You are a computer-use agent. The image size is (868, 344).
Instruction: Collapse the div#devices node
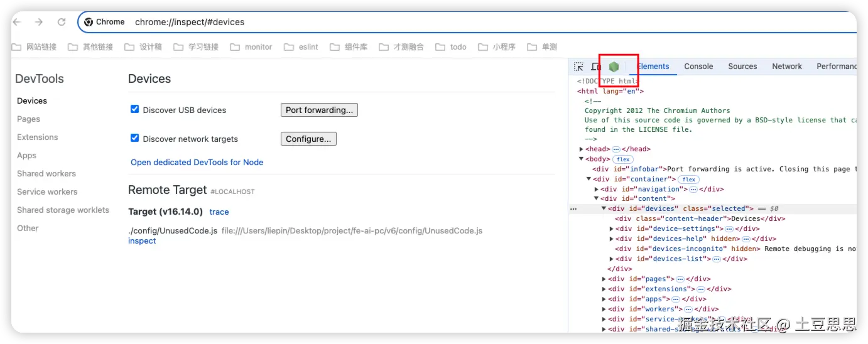pyautogui.click(x=604, y=208)
